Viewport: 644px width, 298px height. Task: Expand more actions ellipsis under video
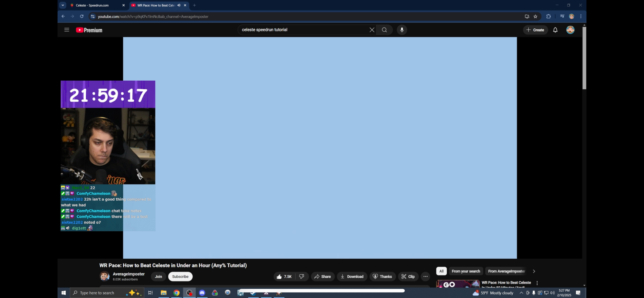click(425, 277)
